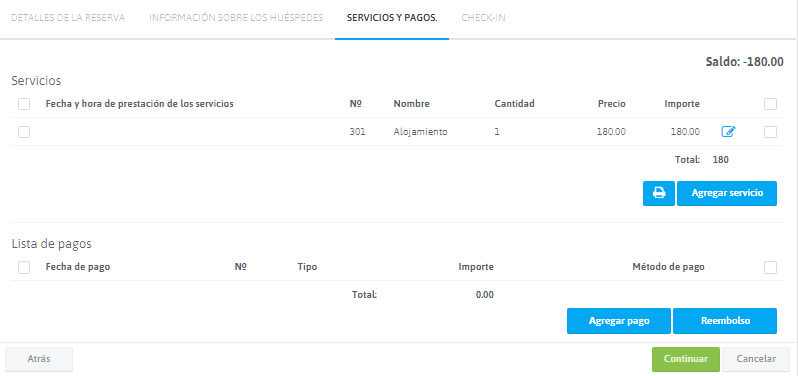Tick the left header checkbox in Servicios table
The image size is (798, 376).
24,104
